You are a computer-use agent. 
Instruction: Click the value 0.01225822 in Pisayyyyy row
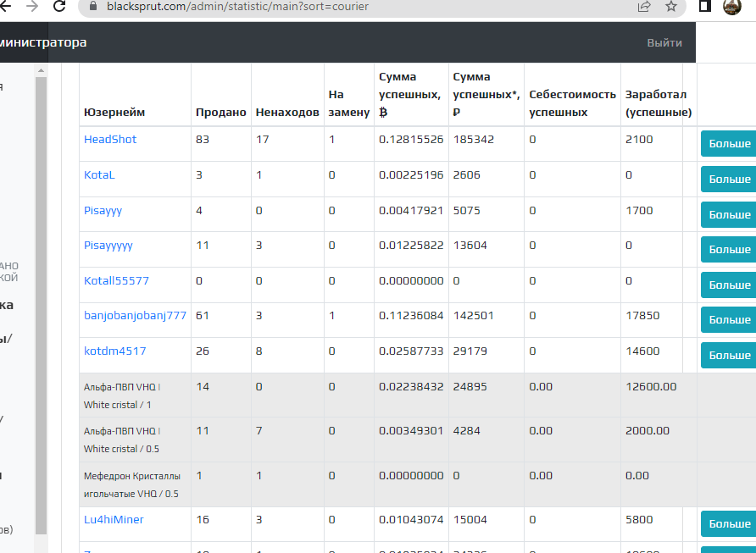click(411, 246)
